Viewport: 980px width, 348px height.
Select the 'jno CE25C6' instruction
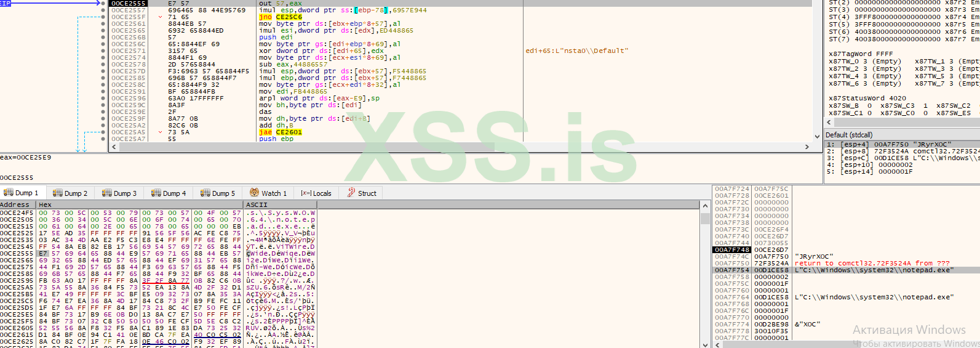tap(281, 17)
